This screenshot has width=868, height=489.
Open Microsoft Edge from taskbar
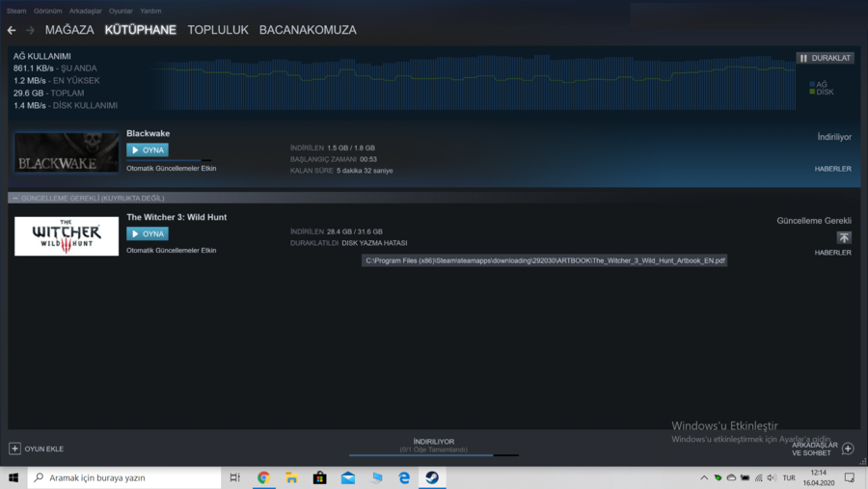(404, 477)
